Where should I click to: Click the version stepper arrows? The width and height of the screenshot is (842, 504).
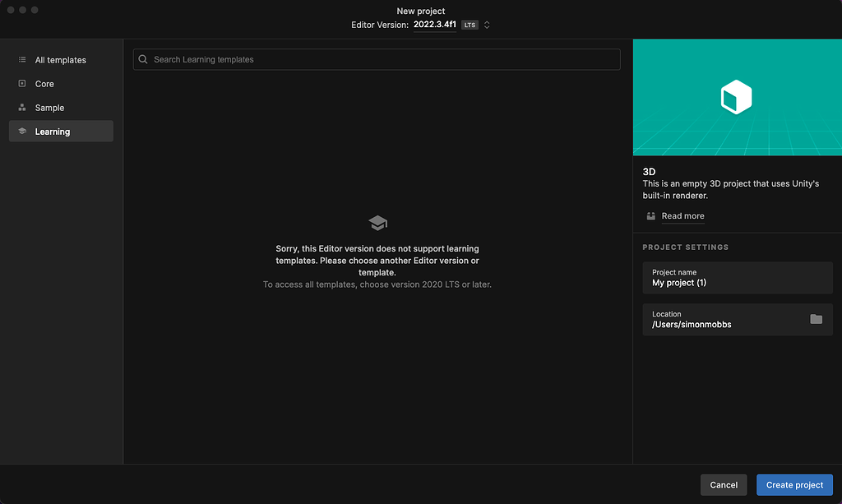485,25
